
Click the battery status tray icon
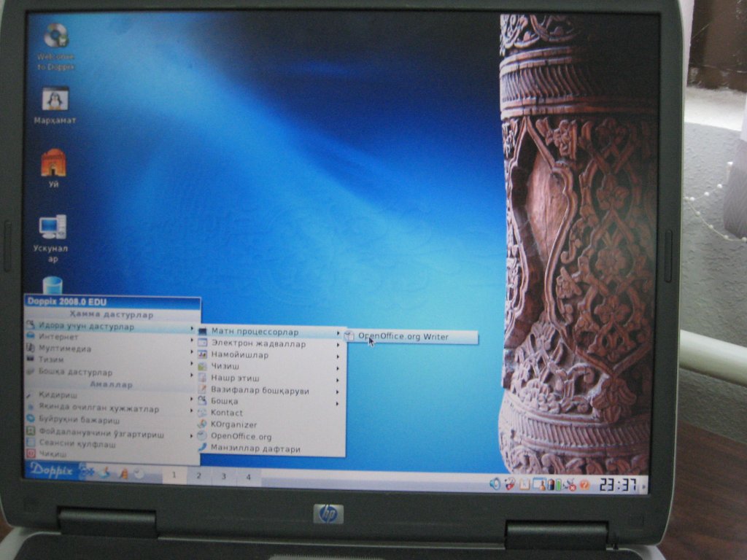click(554, 485)
